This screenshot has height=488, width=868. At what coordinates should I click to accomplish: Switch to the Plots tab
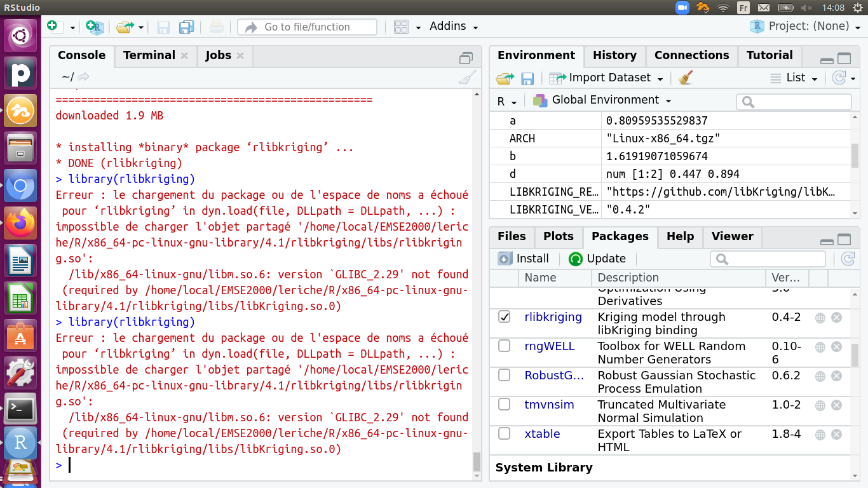click(x=559, y=236)
